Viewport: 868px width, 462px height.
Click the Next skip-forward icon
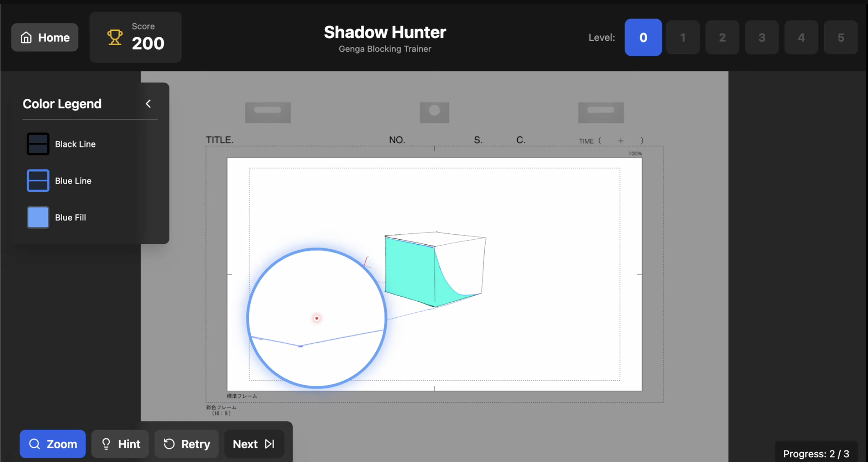tap(270, 444)
